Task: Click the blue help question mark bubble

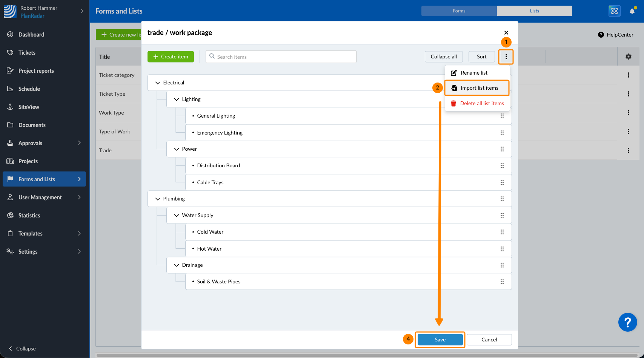Action: [x=627, y=322]
